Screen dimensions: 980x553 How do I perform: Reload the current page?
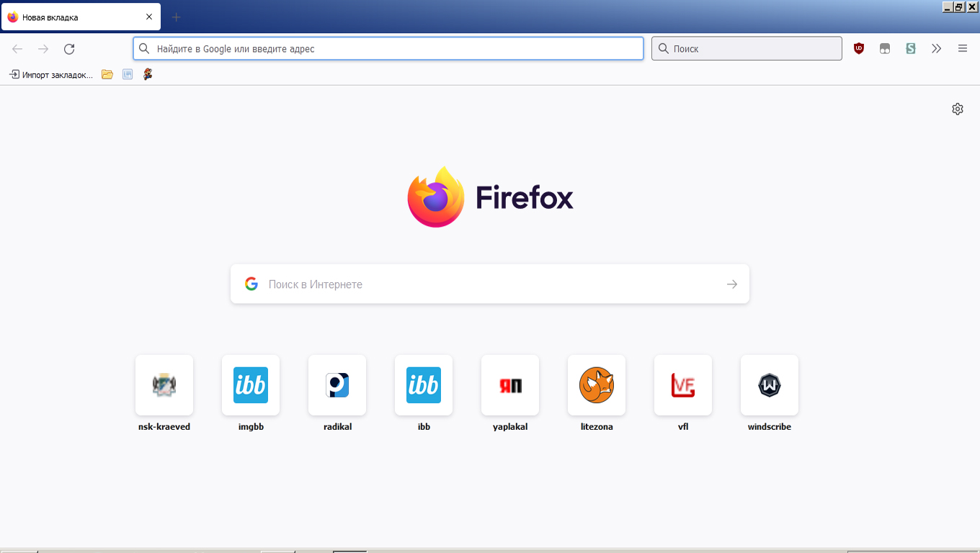click(69, 49)
